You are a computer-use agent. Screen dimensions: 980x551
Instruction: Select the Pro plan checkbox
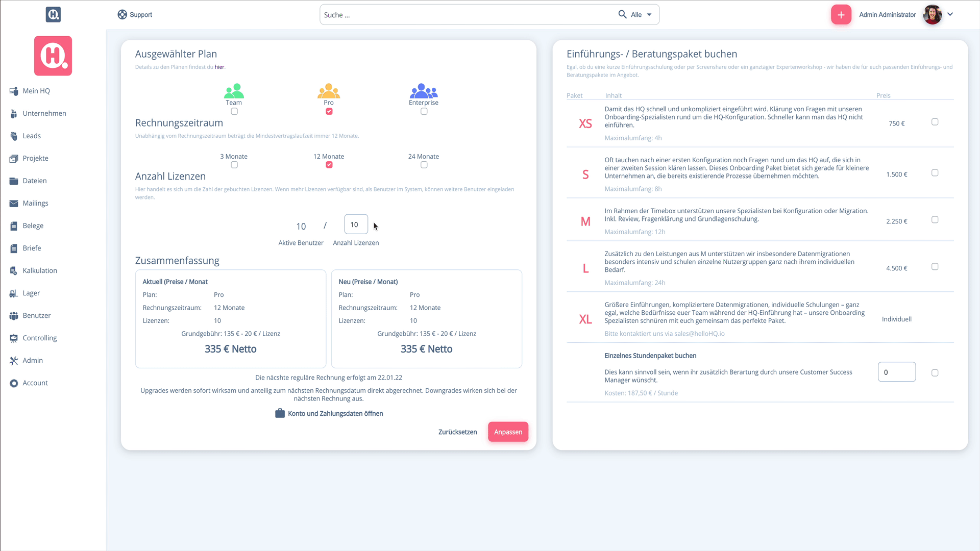point(329,111)
